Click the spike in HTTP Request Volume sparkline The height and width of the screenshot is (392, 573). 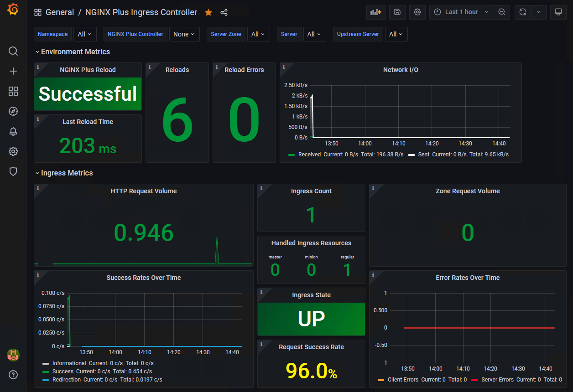click(217, 250)
